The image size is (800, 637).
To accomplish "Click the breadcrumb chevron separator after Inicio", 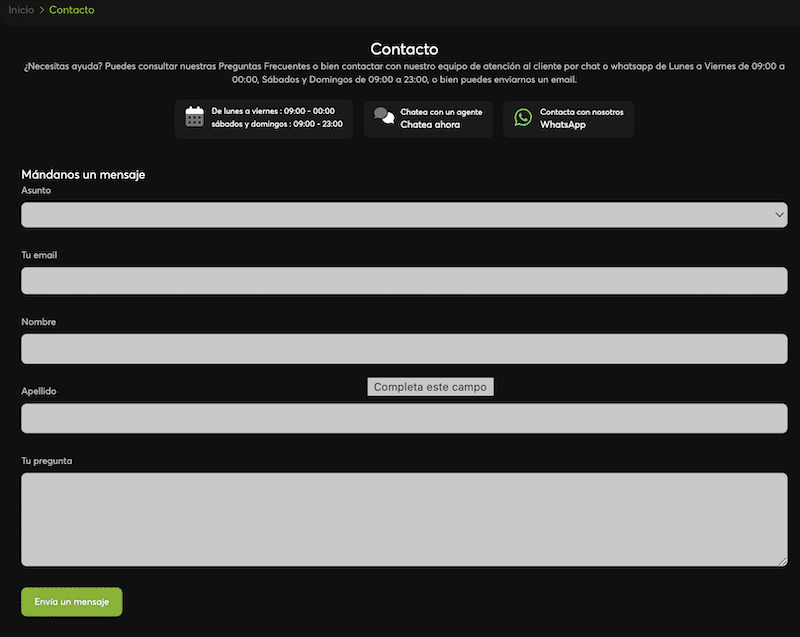I will click(42, 10).
